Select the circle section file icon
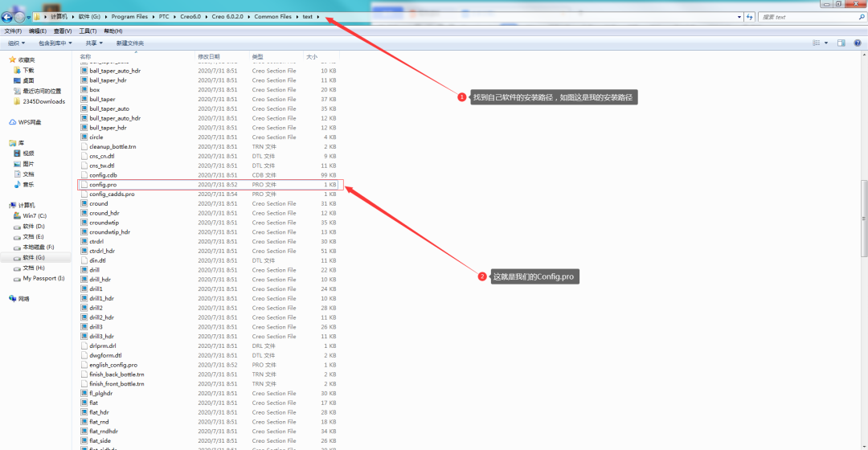This screenshot has height=450, width=868. pos(84,137)
